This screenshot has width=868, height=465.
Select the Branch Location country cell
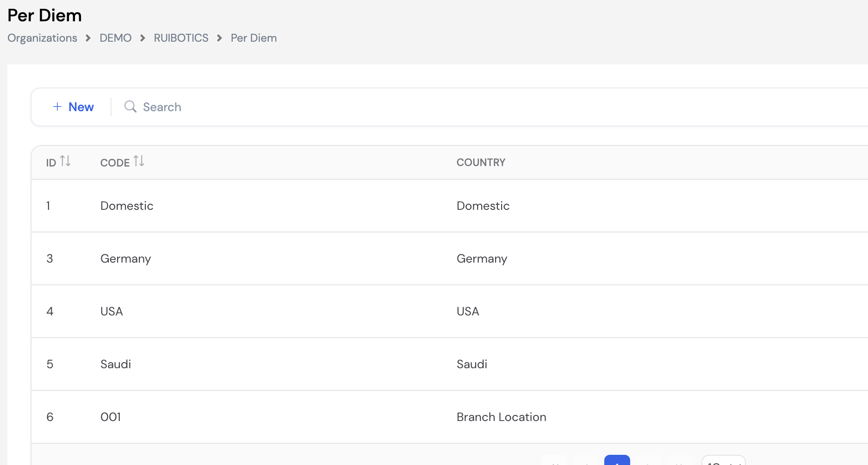point(502,417)
